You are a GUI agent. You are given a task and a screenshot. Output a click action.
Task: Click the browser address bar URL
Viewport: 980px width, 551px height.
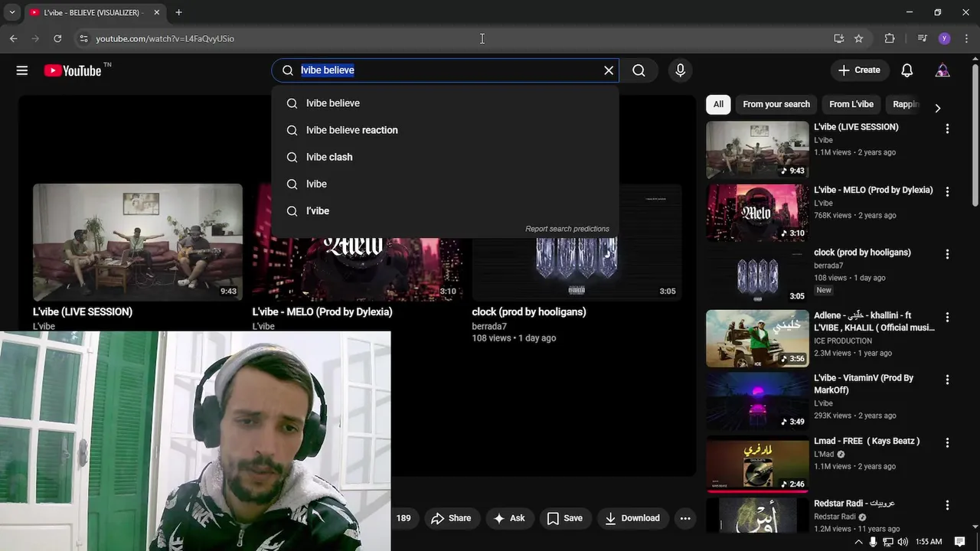(x=165, y=38)
